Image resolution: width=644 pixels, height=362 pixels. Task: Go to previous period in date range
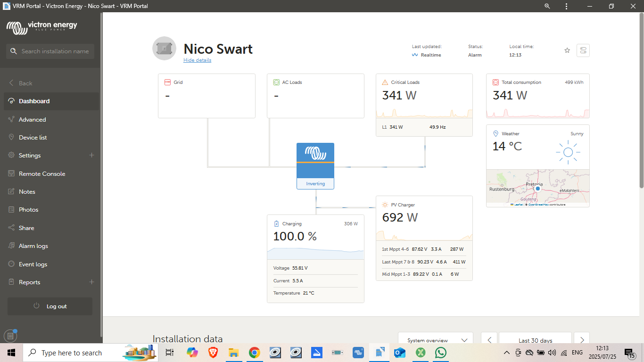coord(489,340)
